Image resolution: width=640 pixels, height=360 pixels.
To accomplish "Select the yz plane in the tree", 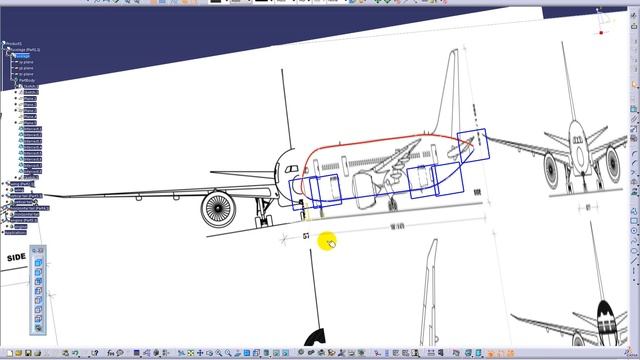I will coord(26,68).
